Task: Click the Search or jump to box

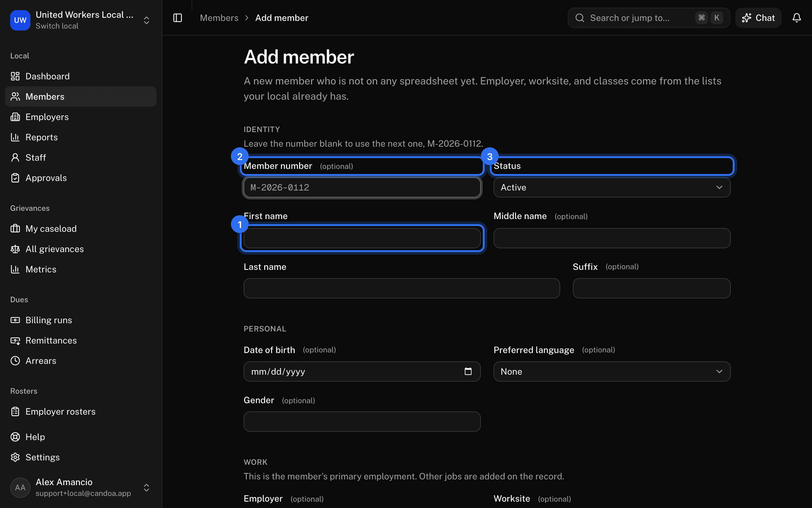Action: (x=648, y=18)
